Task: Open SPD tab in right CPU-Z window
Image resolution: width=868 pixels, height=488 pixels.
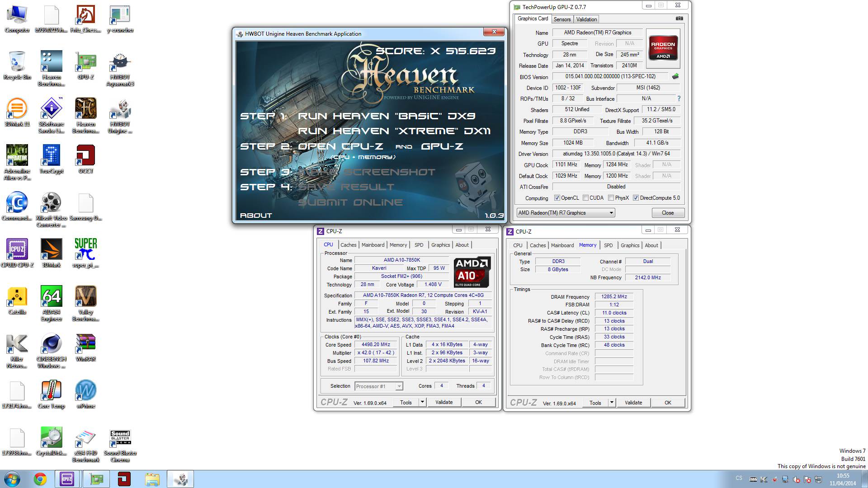Action: click(x=609, y=245)
